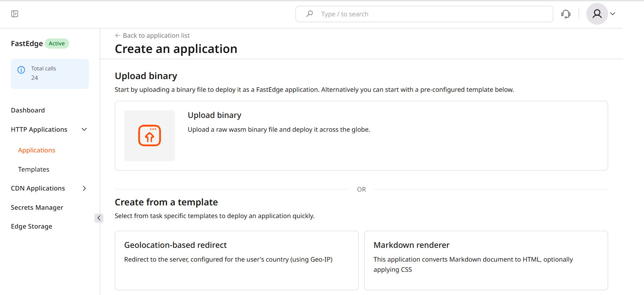Click the OR divider label

click(x=361, y=189)
